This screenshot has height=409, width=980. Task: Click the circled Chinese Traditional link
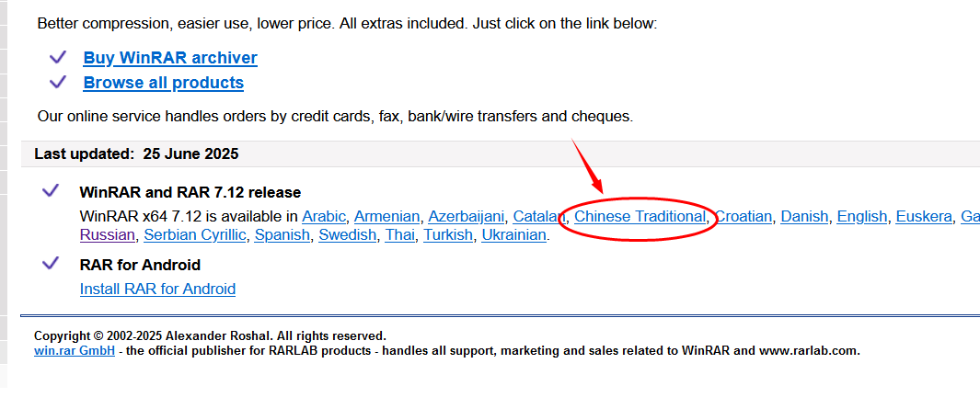tap(640, 217)
